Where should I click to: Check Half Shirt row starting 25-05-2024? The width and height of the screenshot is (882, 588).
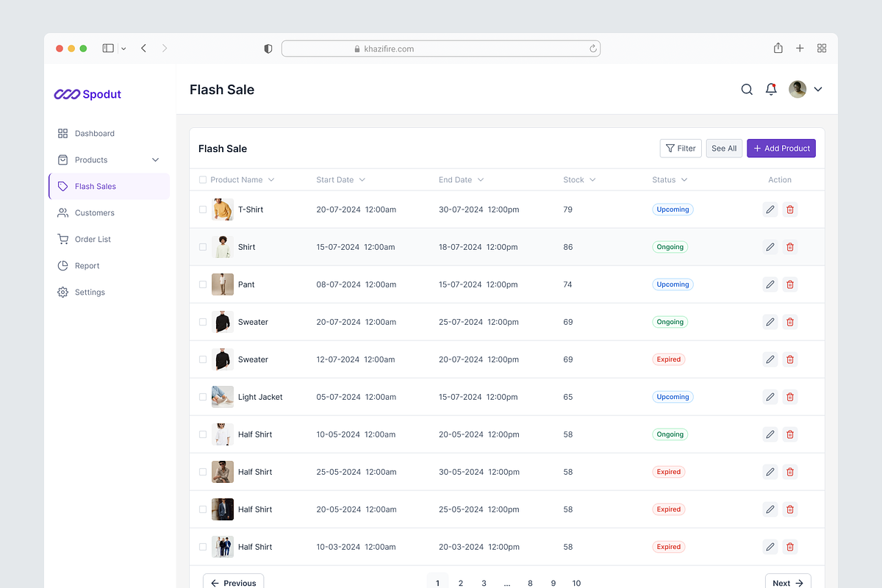pyautogui.click(x=203, y=472)
